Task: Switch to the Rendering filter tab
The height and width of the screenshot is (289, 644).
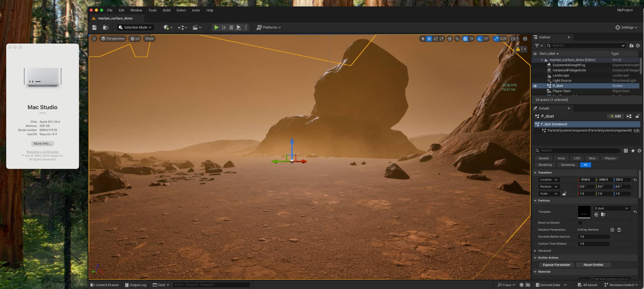Action: [x=545, y=165]
